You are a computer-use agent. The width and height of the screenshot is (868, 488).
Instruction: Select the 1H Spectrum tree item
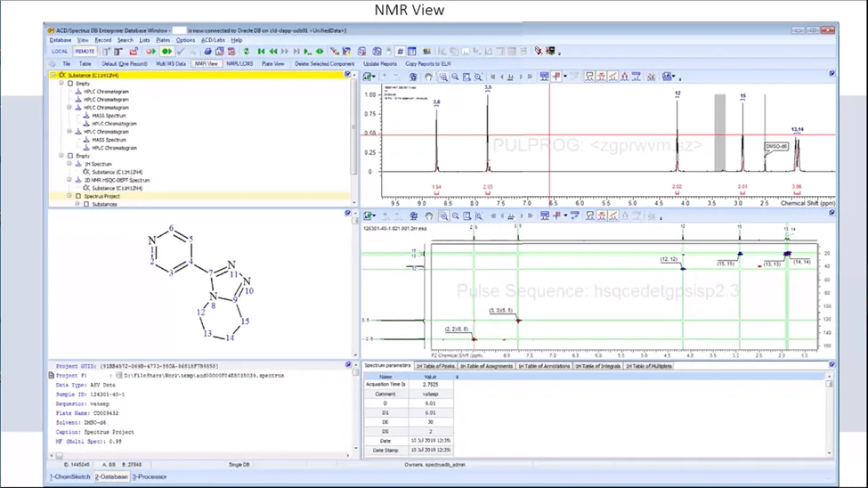pyautogui.click(x=98, y=164)
